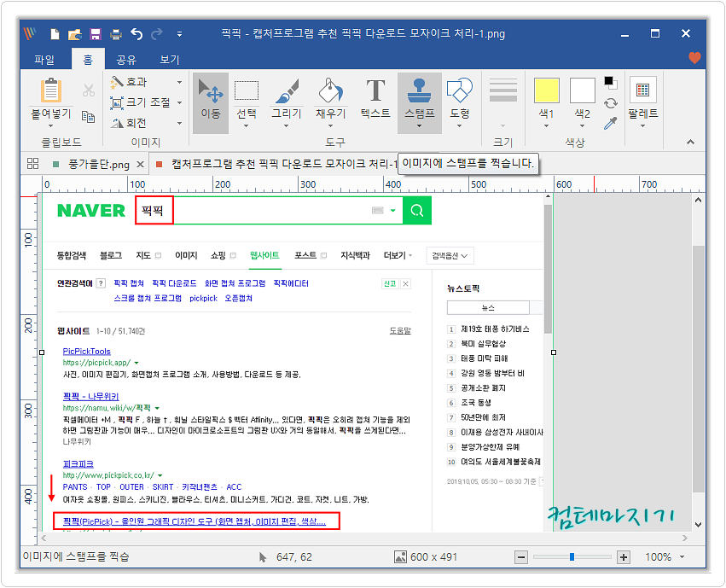Click the new file icon in title bar
The image size is (726, 588).
coord(55,34)
